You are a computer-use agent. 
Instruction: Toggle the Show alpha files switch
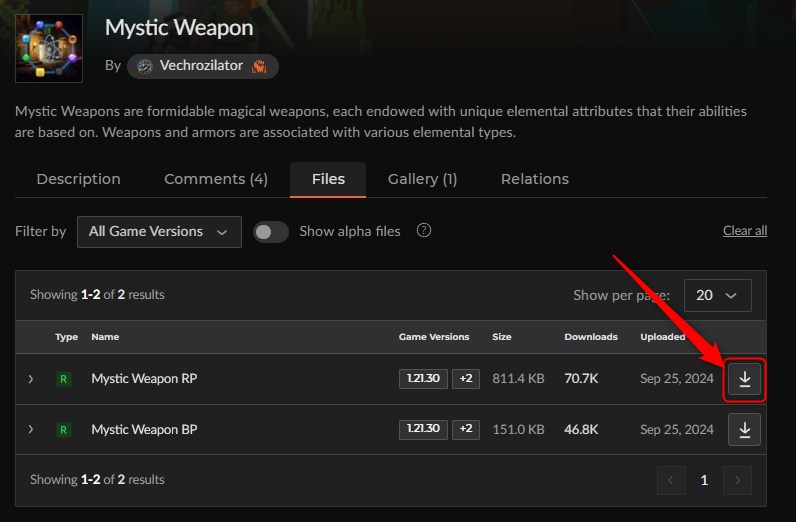tap(271, 232)
